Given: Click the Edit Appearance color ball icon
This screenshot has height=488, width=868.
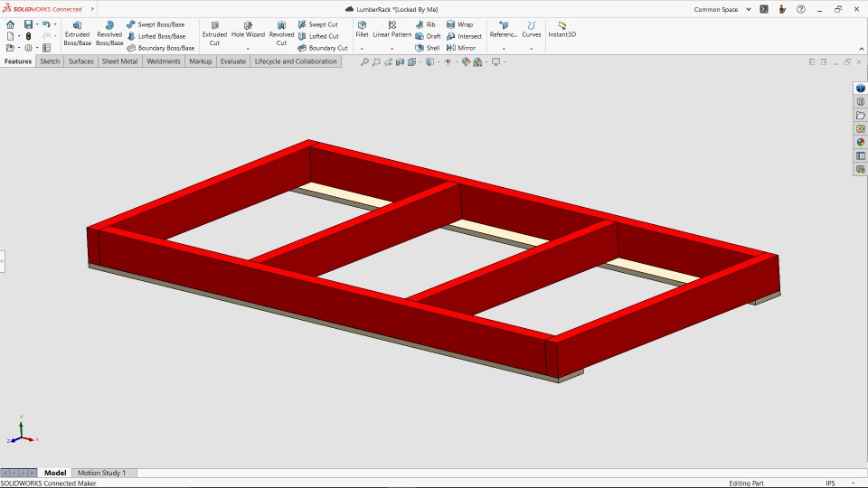Looking at the screenshot, I should [467, 62].
